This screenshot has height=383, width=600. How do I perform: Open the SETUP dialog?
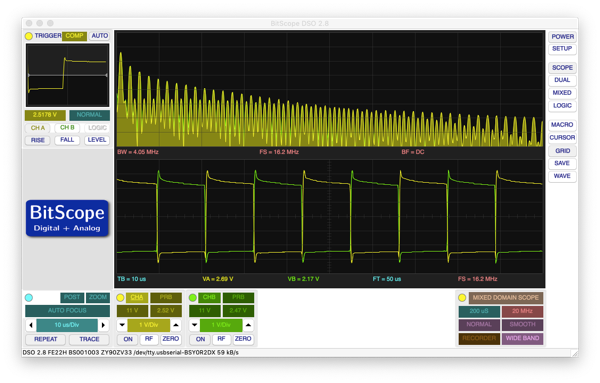click(562, 49)
